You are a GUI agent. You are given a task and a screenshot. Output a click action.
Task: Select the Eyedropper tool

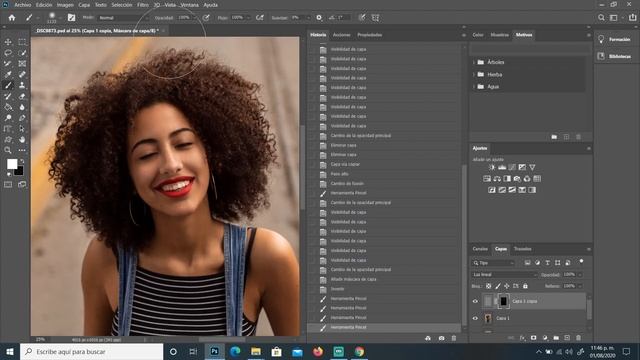(8, 75)
